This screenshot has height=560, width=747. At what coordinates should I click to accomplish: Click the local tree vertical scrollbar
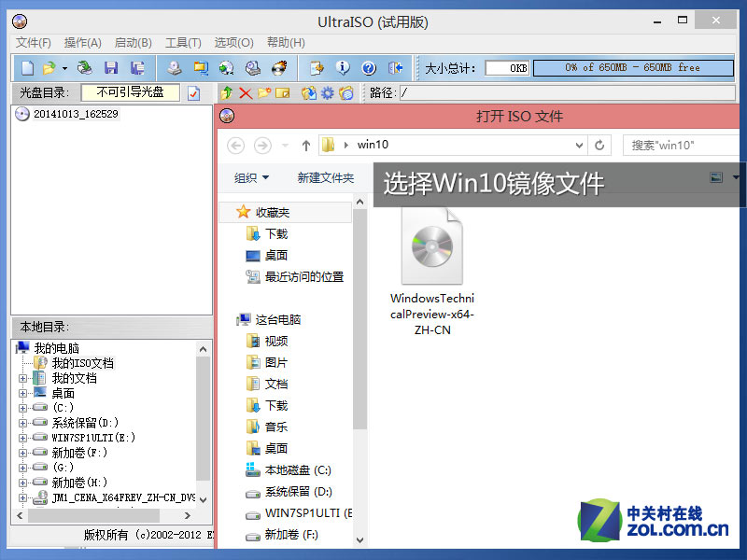203,419
